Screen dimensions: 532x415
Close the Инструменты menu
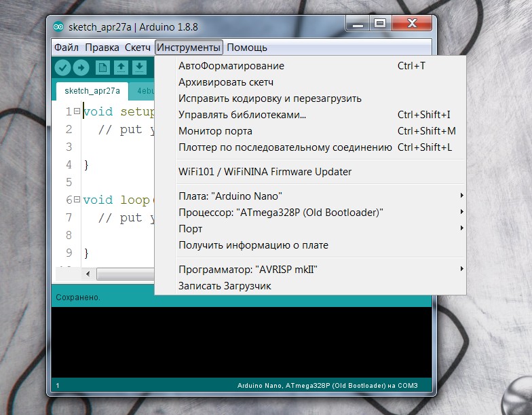189,48
